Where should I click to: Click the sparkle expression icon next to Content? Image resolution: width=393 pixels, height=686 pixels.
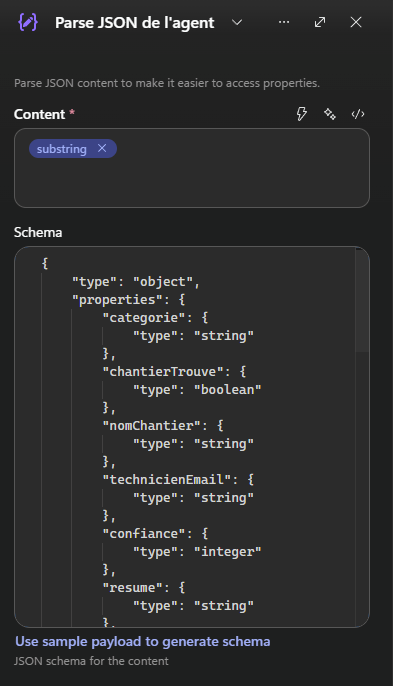pyautogui.click(x=330, y=114)
